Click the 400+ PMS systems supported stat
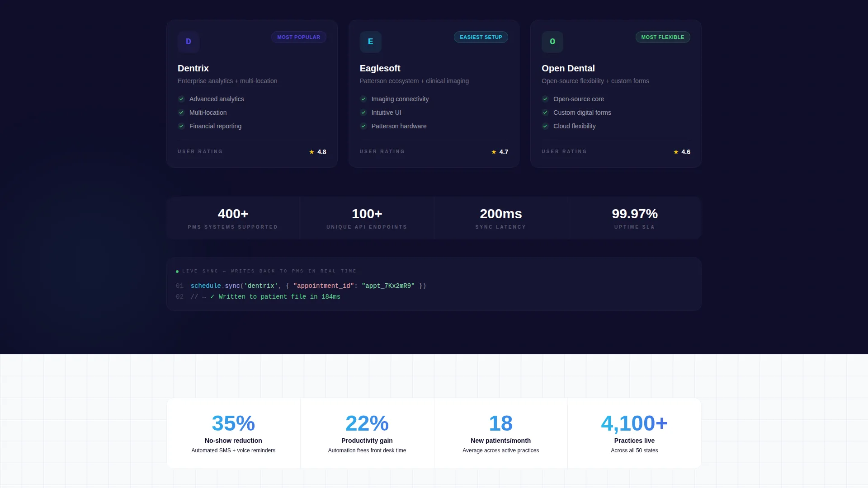This screenshot has height=488, width=868. (233, 218)
